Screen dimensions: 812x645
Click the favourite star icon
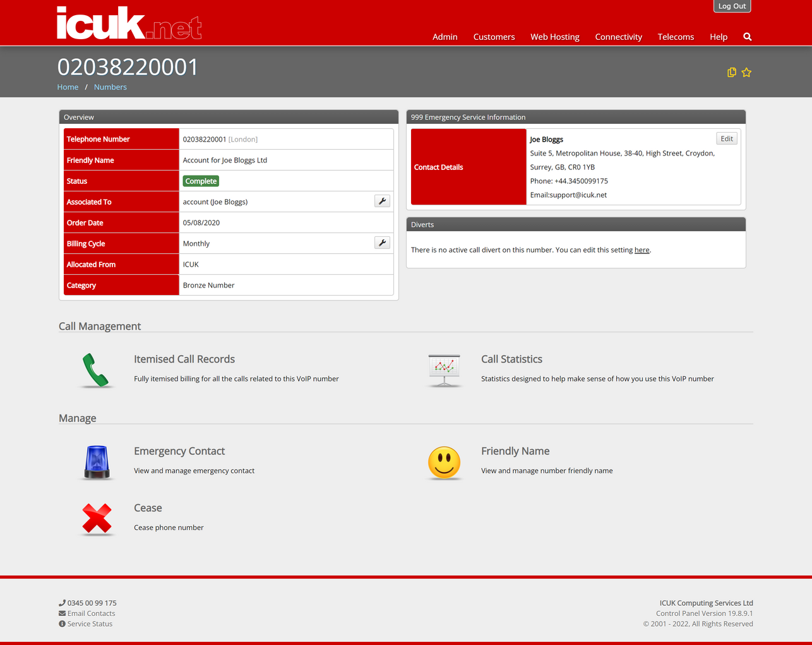(746, 73)
